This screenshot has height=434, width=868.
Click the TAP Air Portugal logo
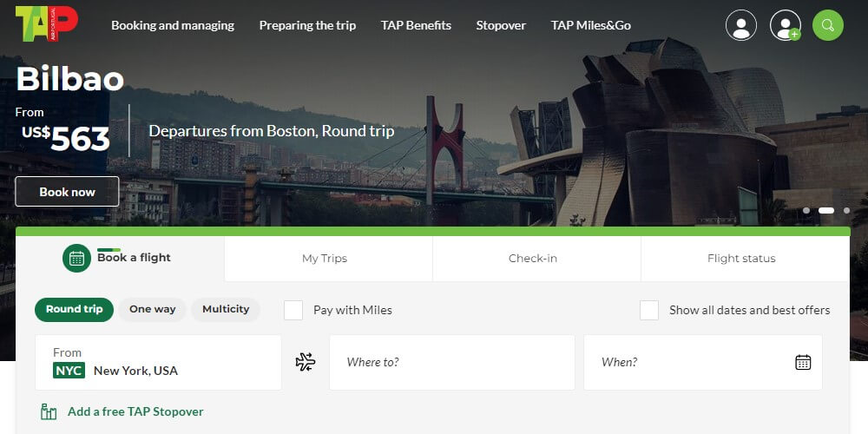(47, 23)
